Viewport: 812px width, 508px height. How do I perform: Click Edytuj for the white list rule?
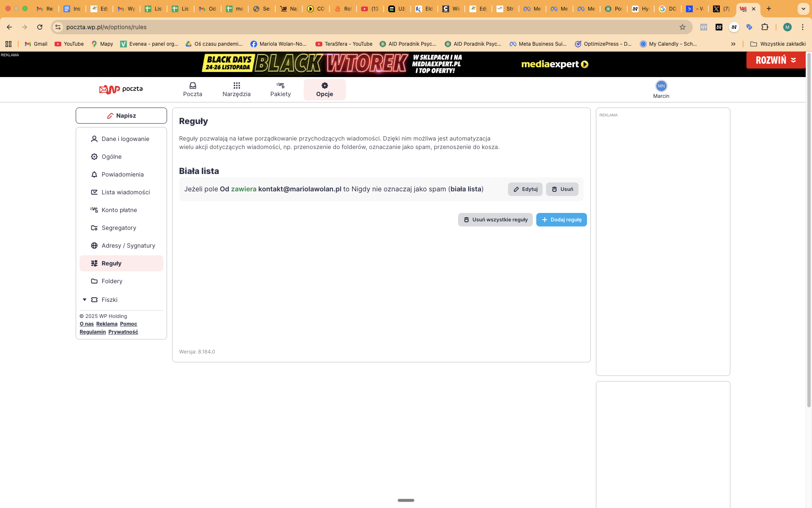point(525,189)
